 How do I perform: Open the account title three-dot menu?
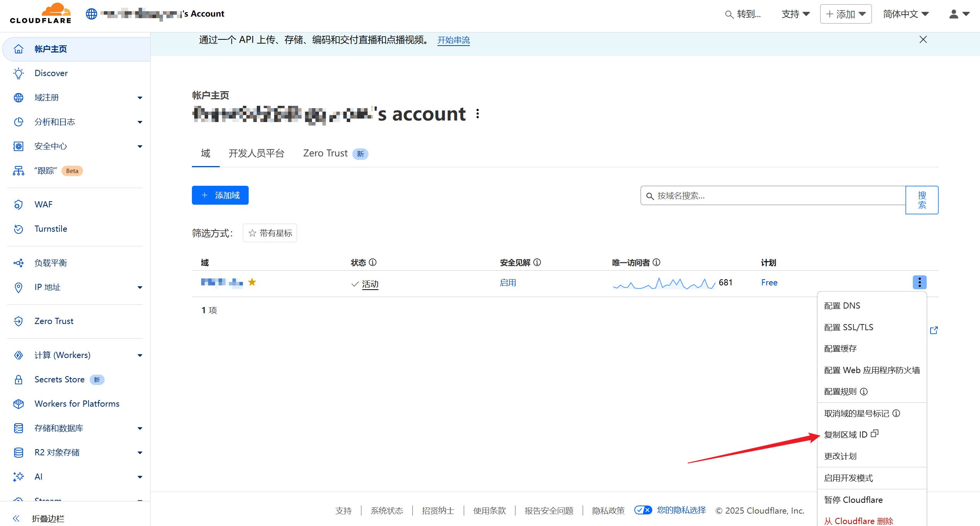pyautogui.click(x=478, y=114)
